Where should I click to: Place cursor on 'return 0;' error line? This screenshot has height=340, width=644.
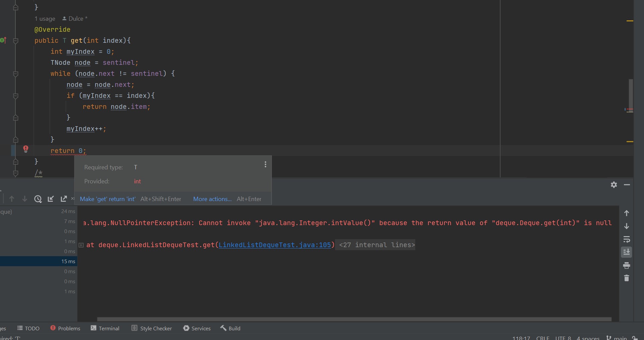point(68,151)
